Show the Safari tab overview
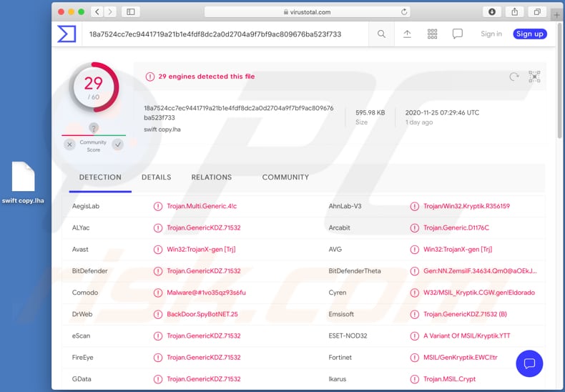This screenshot has height=392, width=565. pos(537,12)
